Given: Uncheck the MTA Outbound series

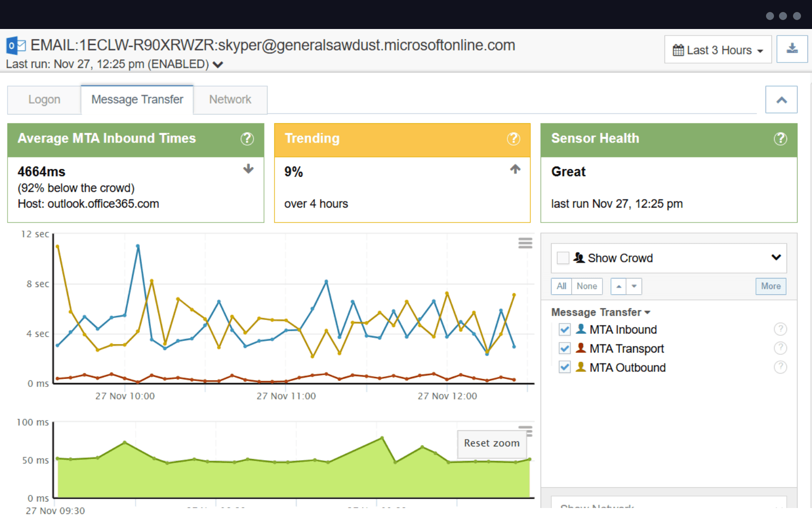Looking at the screenshot, I should pos(564,367).
